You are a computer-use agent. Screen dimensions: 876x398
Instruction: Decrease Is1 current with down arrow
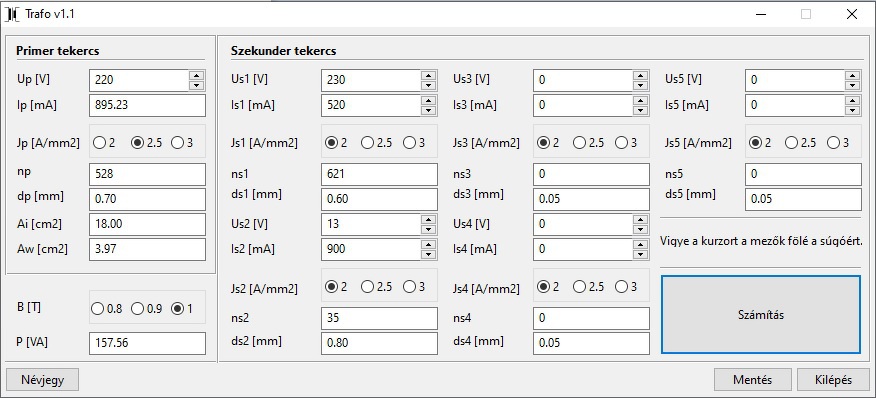tap(429, 111)
